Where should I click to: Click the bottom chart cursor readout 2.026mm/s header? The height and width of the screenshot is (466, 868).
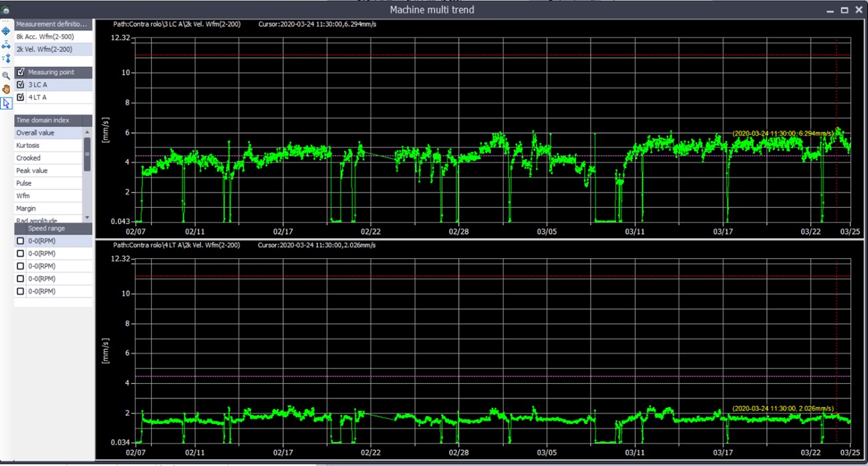click(317, 245)
